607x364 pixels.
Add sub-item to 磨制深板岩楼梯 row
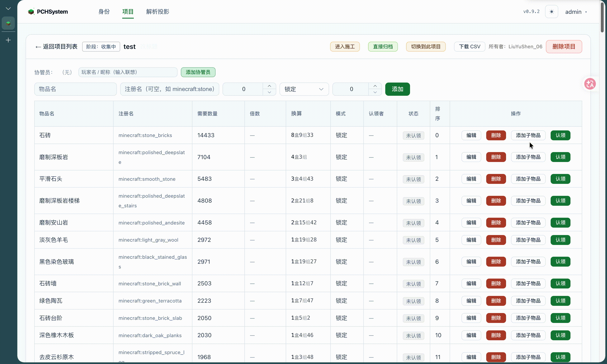(x=528, y=201)
